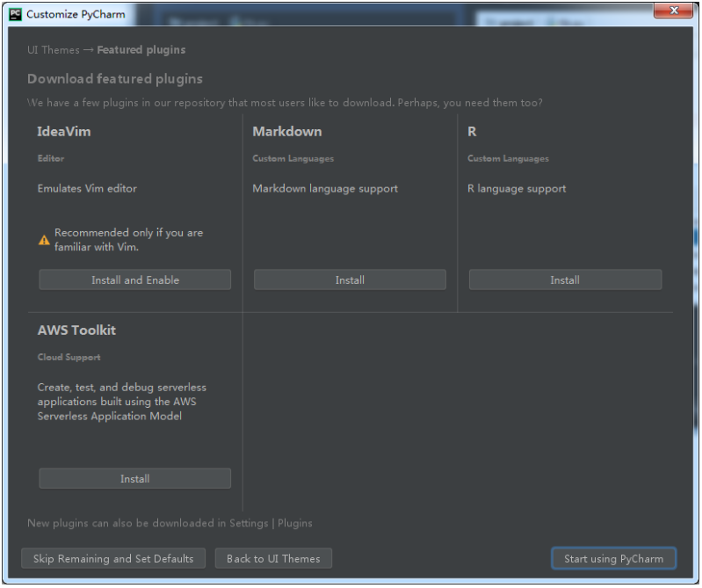The width and height of the screenshot is (702, 588).
Task: Click the Customize PyCharm title bar text
Action: [x=76, y=14]
